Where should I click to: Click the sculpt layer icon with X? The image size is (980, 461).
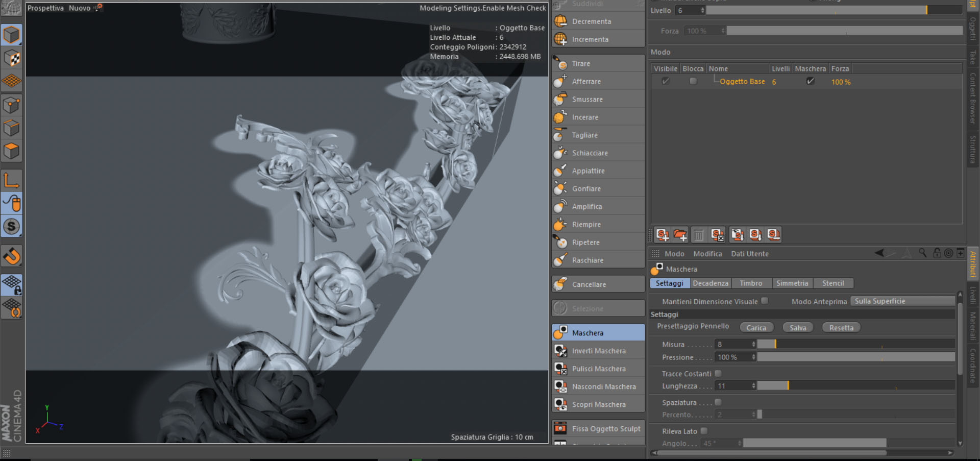click(x=718, y=235)
